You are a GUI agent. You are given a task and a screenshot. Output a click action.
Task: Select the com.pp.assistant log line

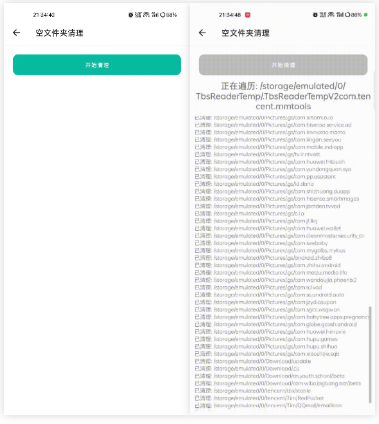tap(265, 176)
